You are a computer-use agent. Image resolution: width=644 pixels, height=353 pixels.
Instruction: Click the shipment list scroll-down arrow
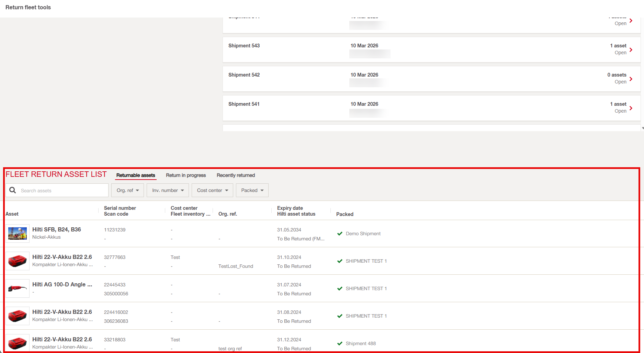pos(642,128)
